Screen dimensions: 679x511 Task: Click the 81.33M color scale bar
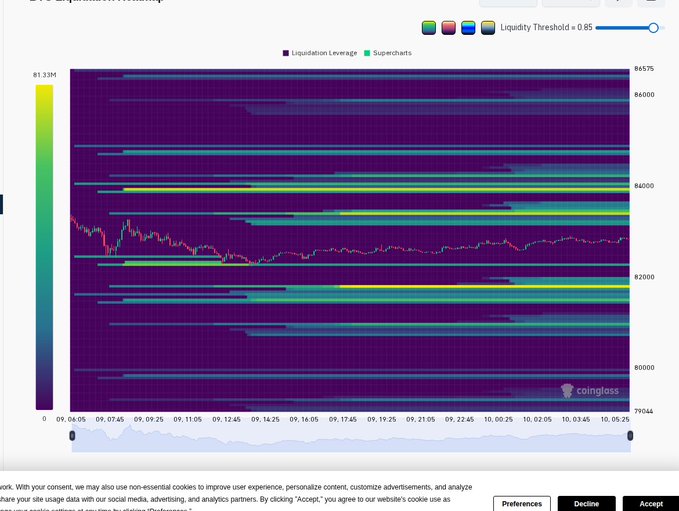tap(44, 247)
